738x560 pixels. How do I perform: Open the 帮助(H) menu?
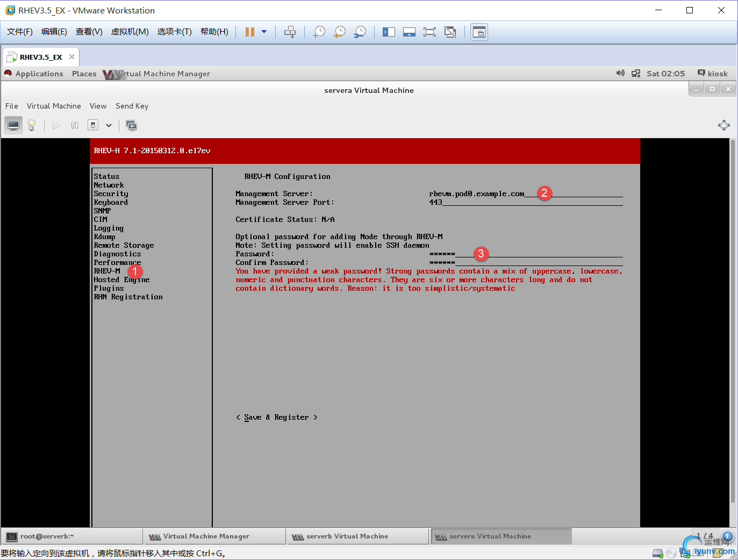[x=214, y=32]
